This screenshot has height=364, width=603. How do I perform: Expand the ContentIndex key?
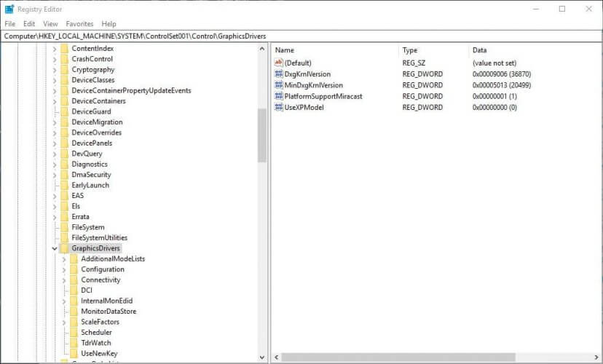[55, 49]
